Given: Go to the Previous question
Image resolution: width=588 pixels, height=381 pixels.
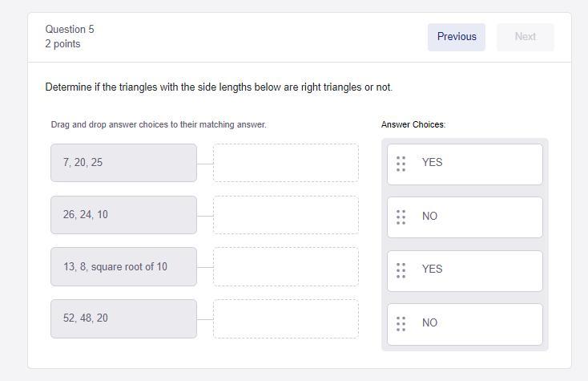Looking at the screenshot, I should point(457,37).
